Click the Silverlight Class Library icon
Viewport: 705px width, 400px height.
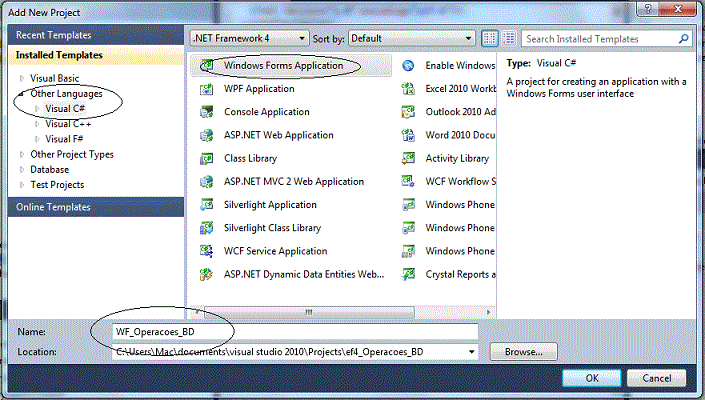coord(207,228)
